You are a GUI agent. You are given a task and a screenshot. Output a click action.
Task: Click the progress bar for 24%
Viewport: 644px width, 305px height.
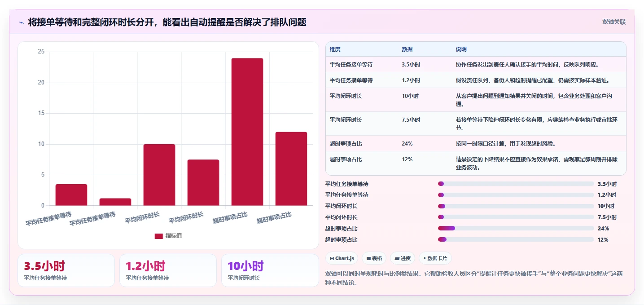516,228
